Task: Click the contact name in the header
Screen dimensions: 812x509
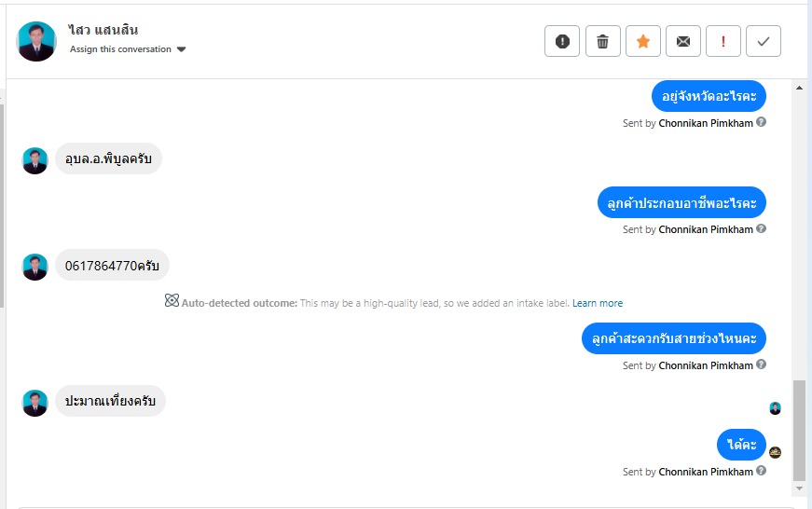Action: pyautogui.click(x=103, y=30)
